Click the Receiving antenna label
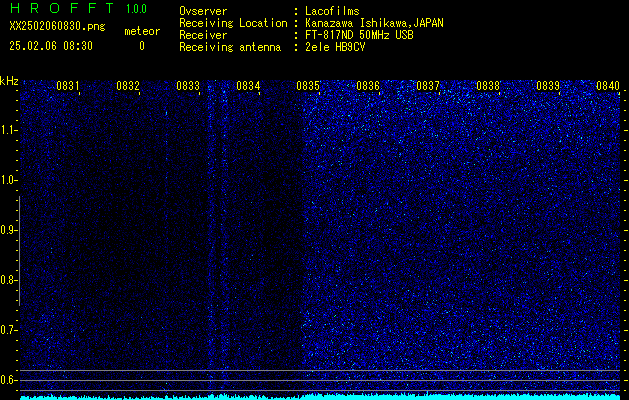This screenshot has width=629, height=400. [x=230, y=48]
